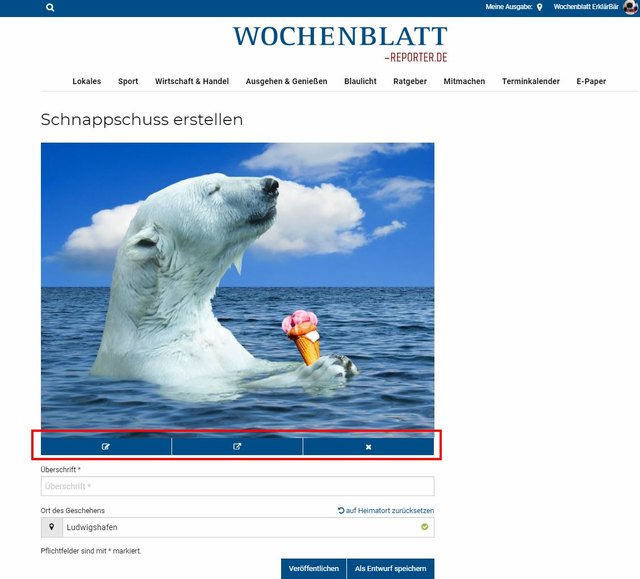Click the Reporter.de subtitle text
Viewport: 640px width, 579px height.
pyautogui.click(x=416, y=58)
